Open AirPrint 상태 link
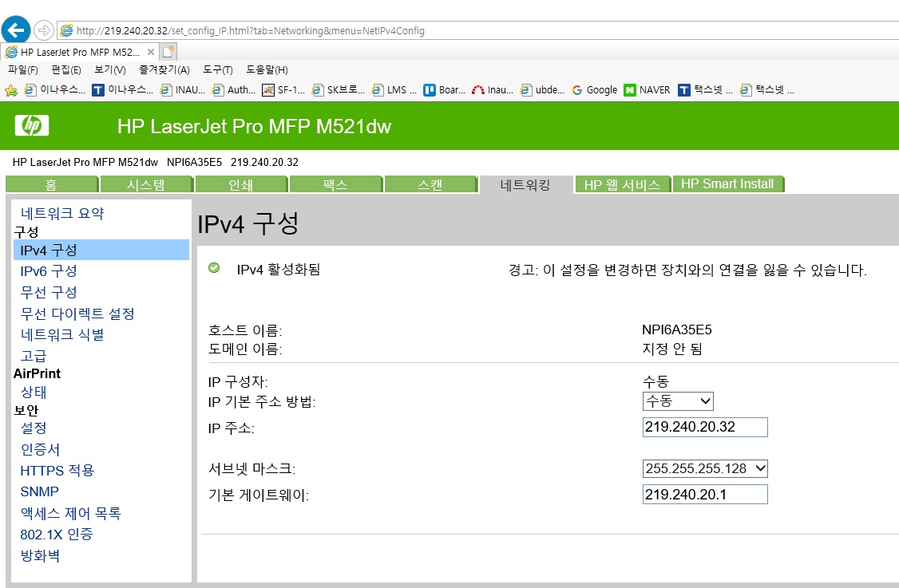 [x=34, y=392]
